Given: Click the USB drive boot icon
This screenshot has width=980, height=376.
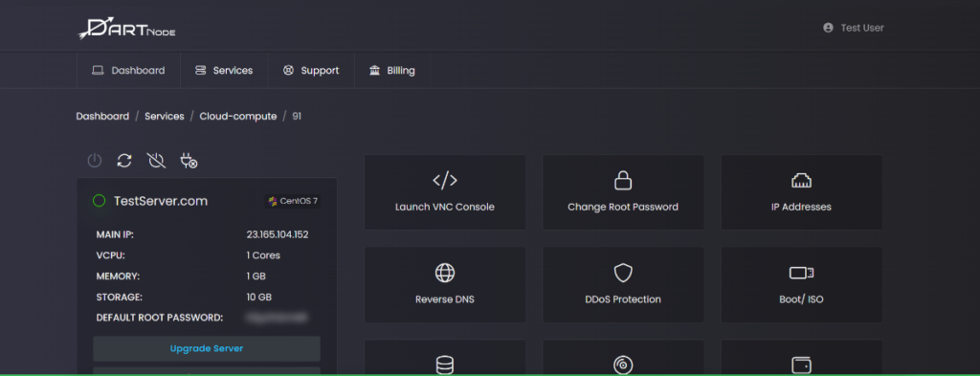Looking at the screenshot, I should click(x=801, y=273).
